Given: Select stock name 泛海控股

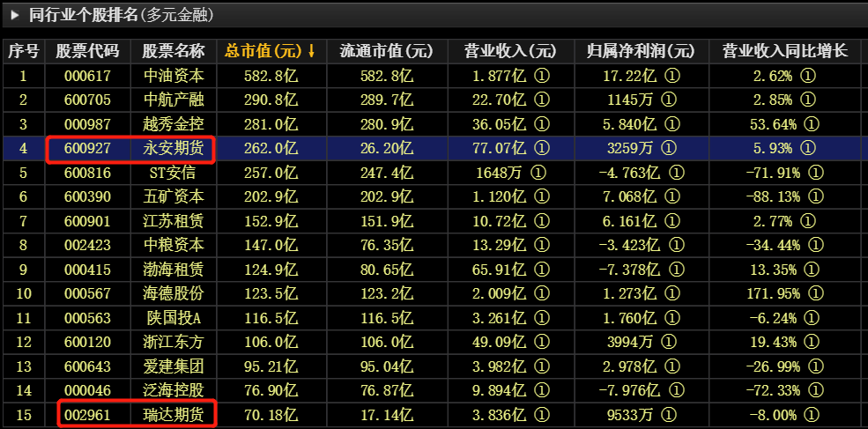Looking at the screenshot, I should pos(174,391).
